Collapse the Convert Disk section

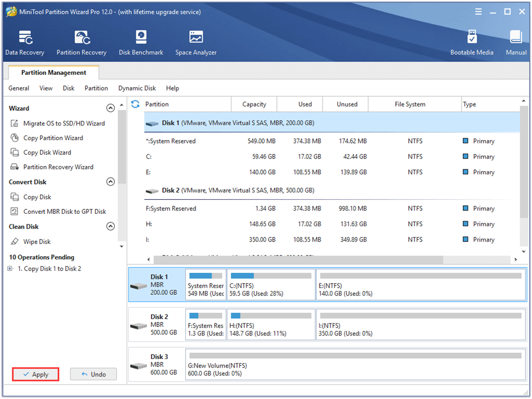click(x=110, y=182)
